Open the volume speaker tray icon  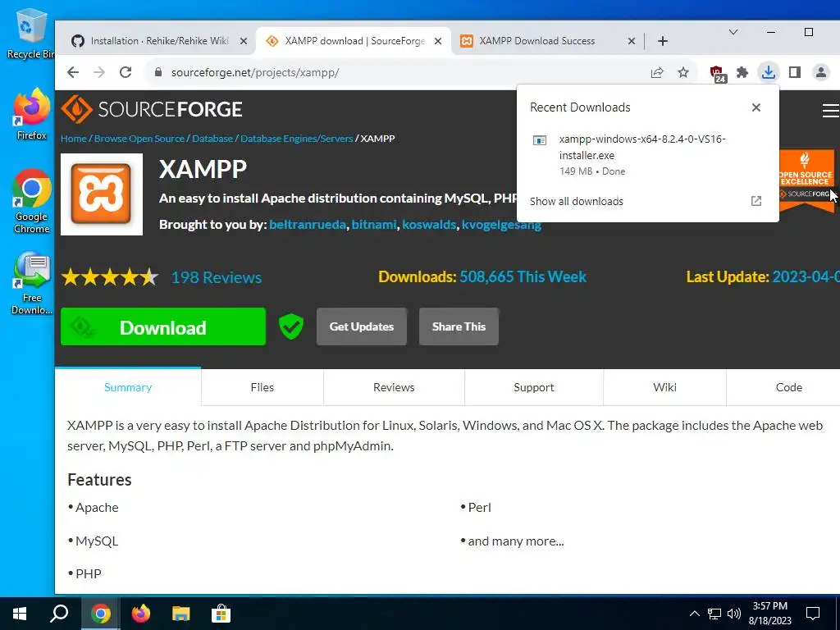point(734,614)
